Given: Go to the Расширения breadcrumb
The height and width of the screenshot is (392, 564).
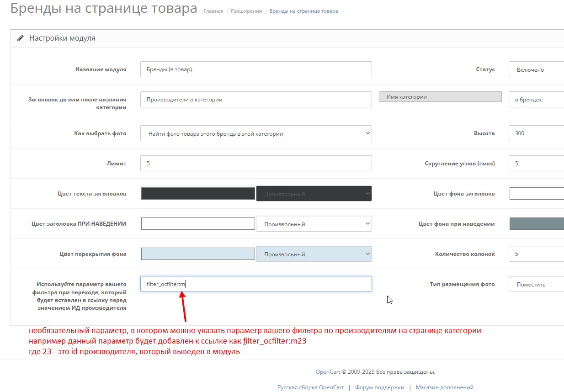Looking at the screenshot, I should click(x=246, y=11).
